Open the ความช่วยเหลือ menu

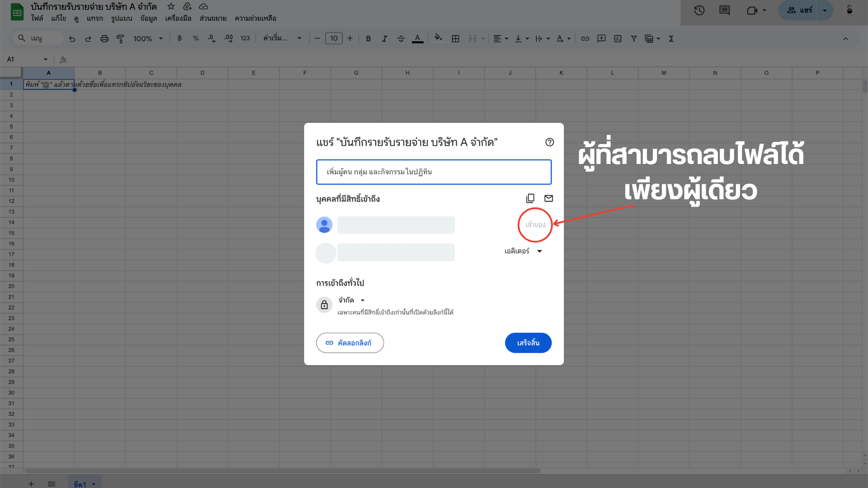[x=255, y=19]
